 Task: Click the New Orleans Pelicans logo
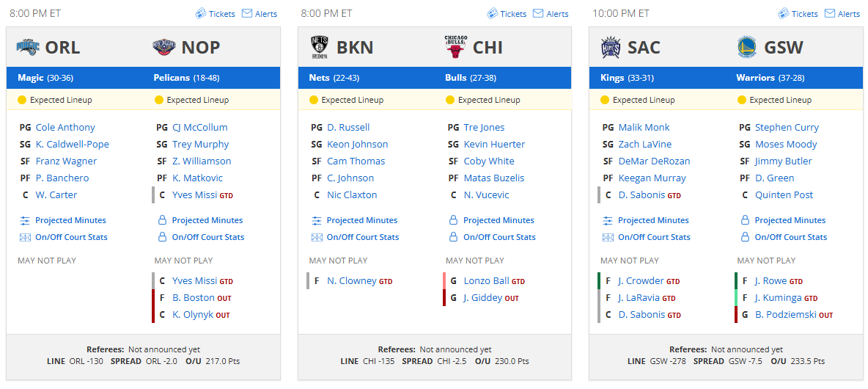(164, 48)
